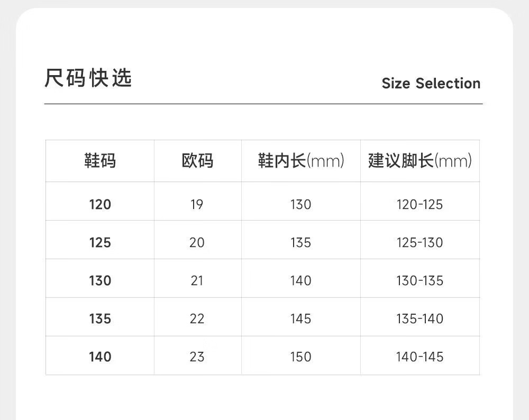The width and height of the screenshot is (529, 420).
Task: Pick bold shoe size 140 in first column
Action: point(100,357)
